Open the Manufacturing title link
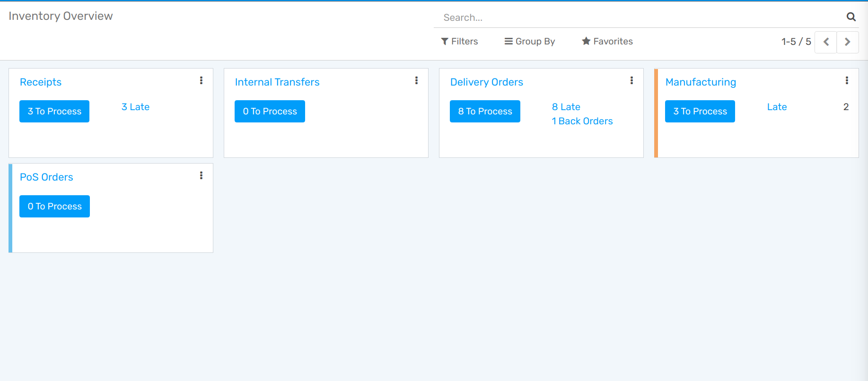 point(701,82)
